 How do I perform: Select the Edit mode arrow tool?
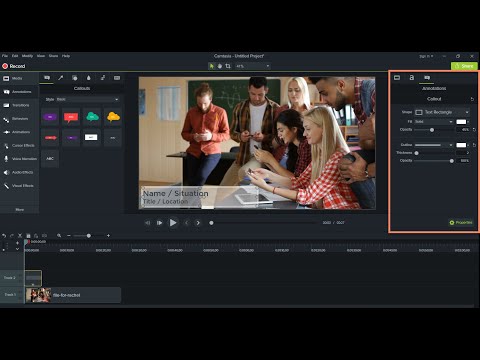211,66
